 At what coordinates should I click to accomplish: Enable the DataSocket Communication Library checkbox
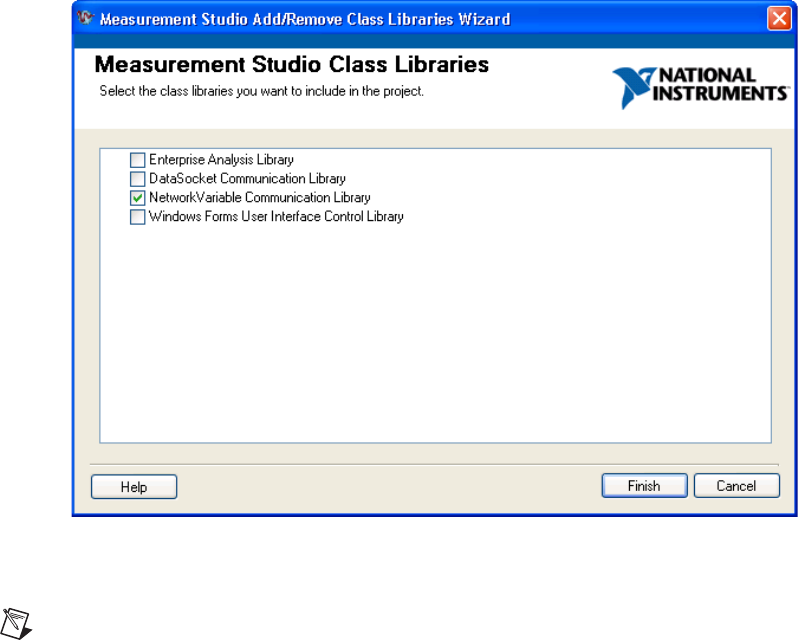137,179
